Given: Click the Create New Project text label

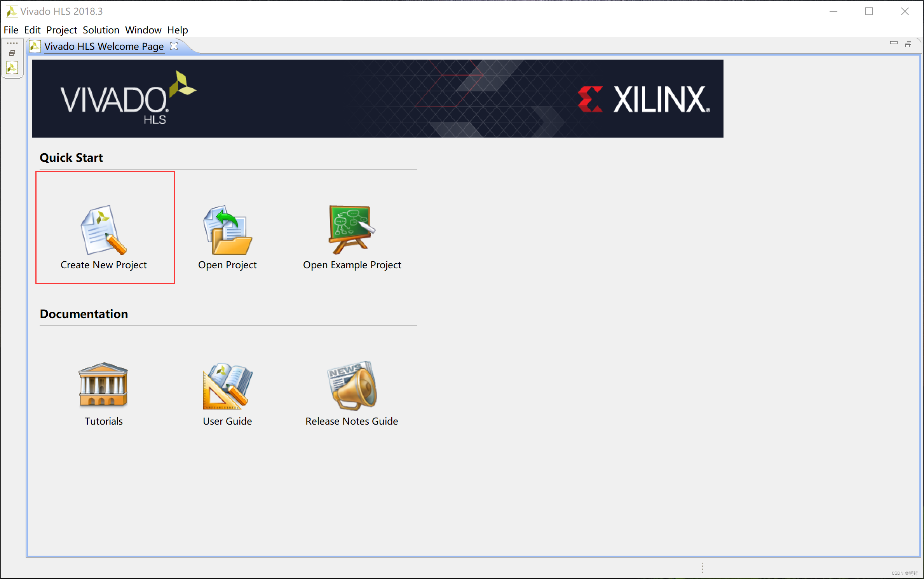Looking at the screenshot, I should (x=103, y=265).
